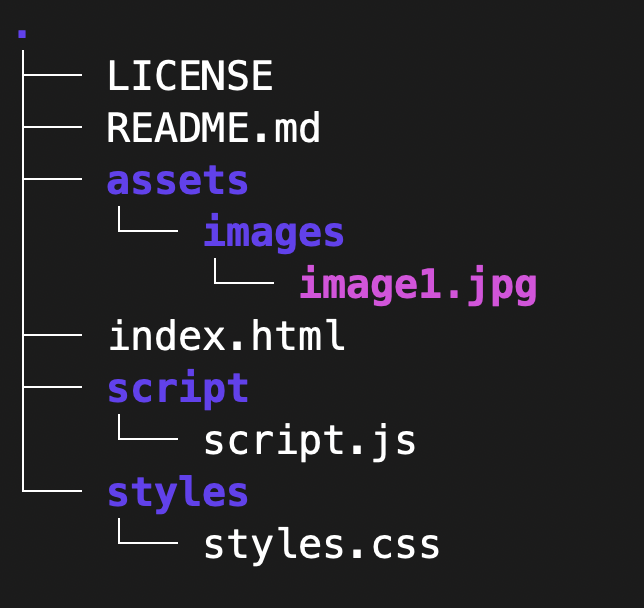Select the assets folder name

pos(177,180)
